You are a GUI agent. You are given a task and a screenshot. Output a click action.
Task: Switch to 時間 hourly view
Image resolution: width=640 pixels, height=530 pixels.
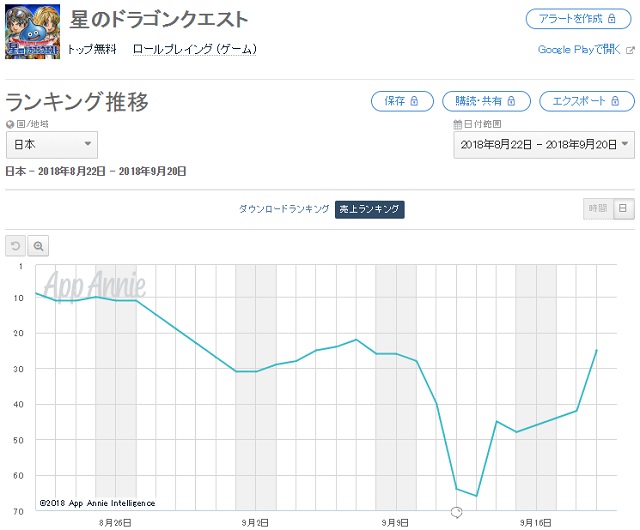597,208
